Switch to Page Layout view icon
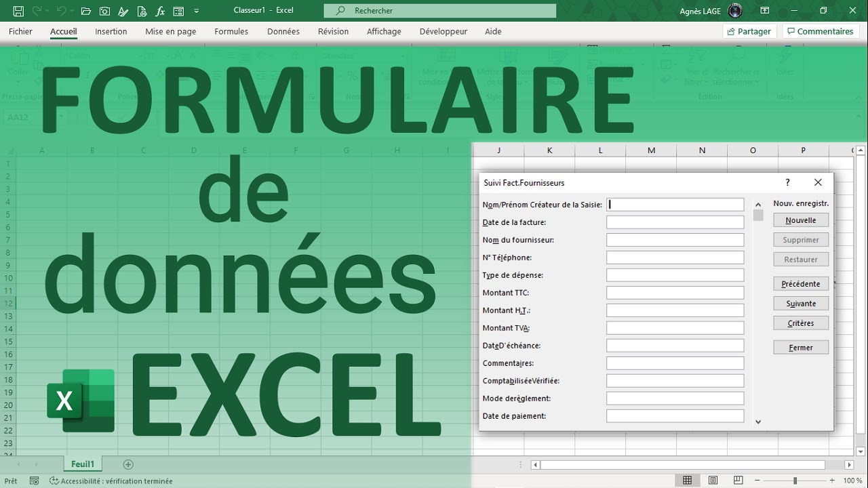 [713, 481]
